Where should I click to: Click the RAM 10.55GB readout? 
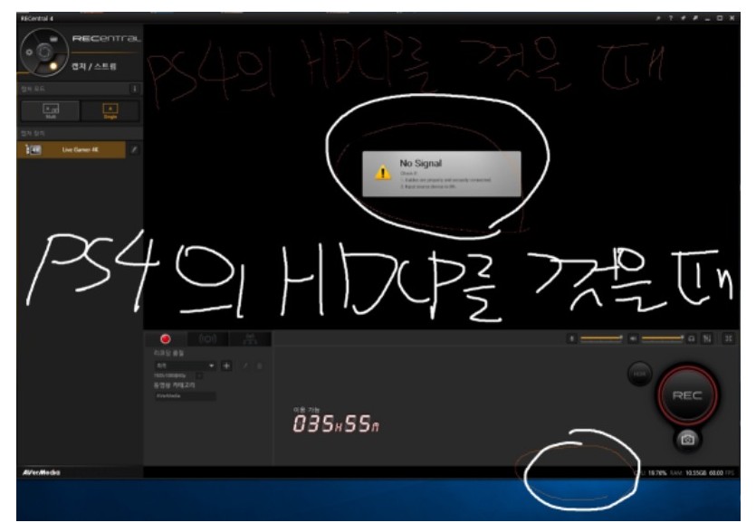pos(688,472)
